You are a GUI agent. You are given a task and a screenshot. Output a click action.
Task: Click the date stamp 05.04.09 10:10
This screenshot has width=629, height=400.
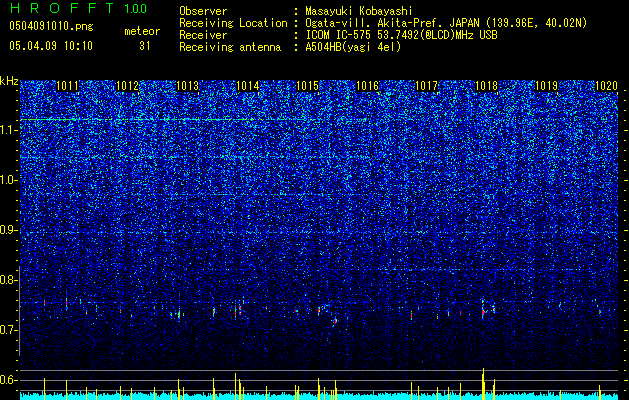(x=51, y=46)
